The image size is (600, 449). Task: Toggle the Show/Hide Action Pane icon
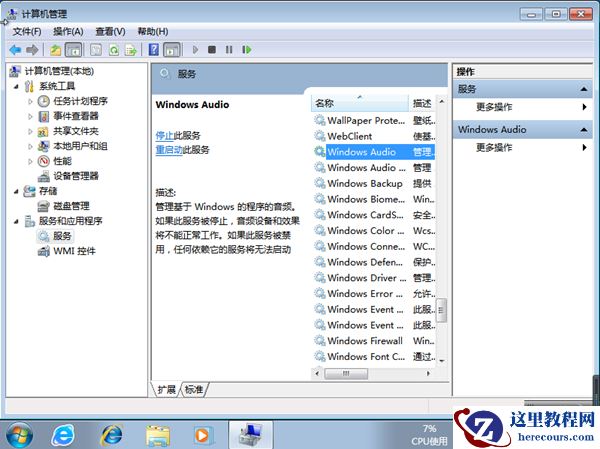tap(172, 50)
